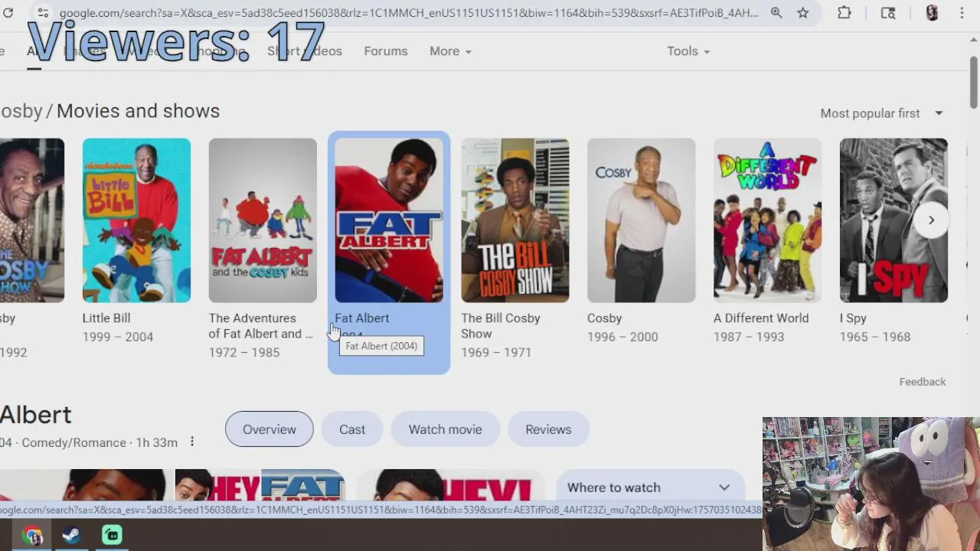Click the "1969 – 1971" years text
Image resolution: width=980 pixels, height=551 pixels.
click(x=496, y=353)
